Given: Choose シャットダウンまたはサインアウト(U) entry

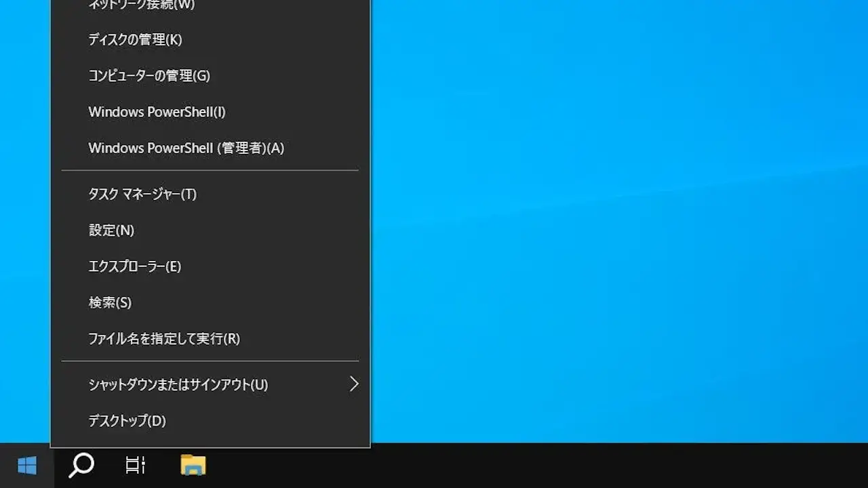Looking at the screenshot, I should (210, 384).
